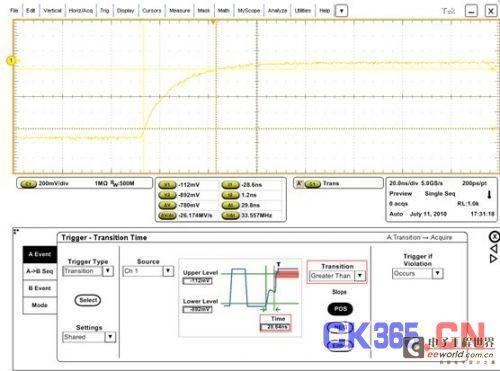Select the channel 1 ground reference marker

11,61
